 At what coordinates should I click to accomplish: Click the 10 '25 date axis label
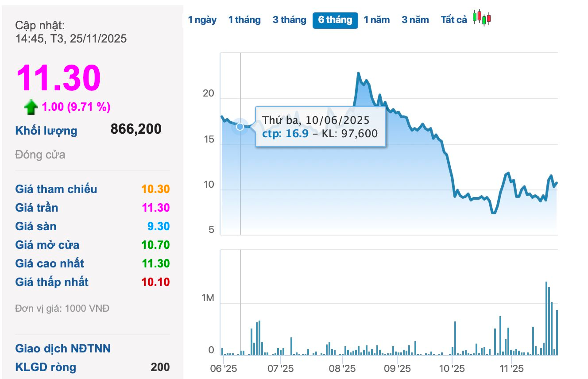(452, 368)
